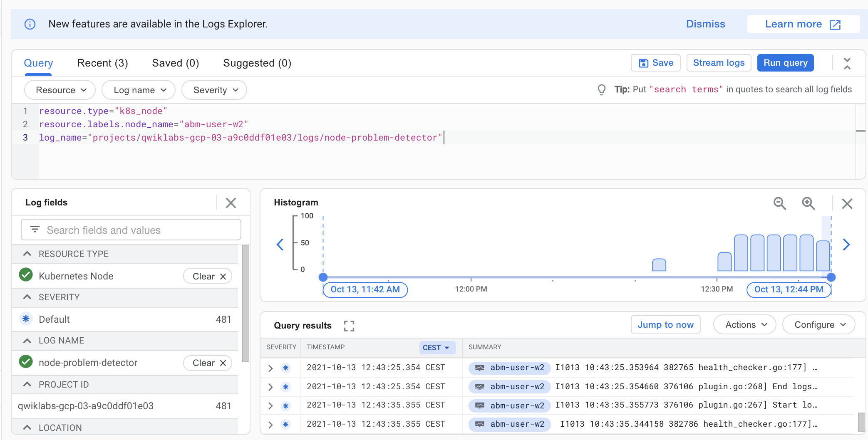The height and width of the screenshot is (440, 868).
Task: Close the Log fields panel
Action: click(231, 203)
